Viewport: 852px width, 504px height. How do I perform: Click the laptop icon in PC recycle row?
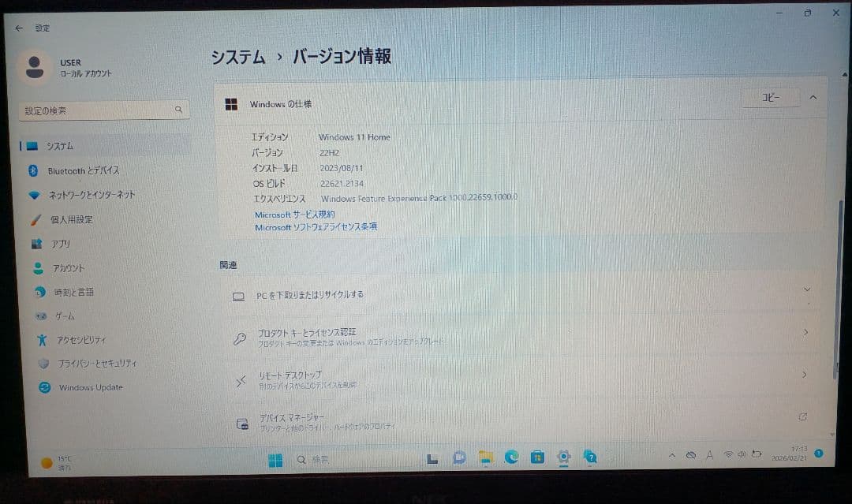pos(238,297)
